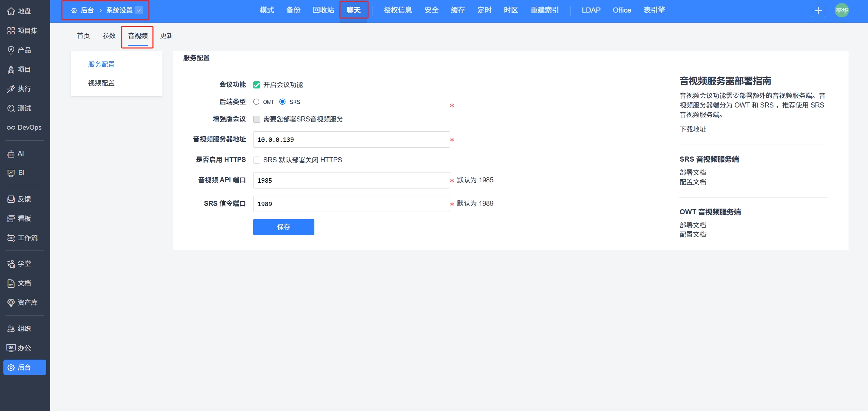The image size is (868, 411).
Task: Switch to the 参数 tab
Action: 109,36
